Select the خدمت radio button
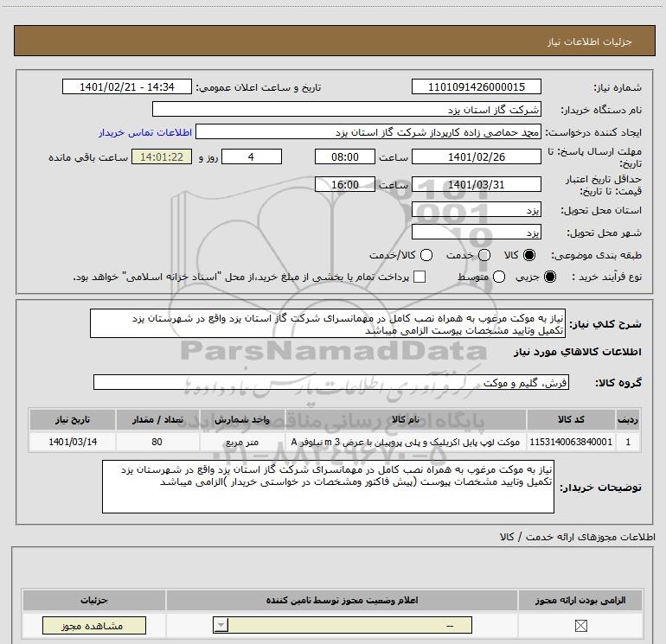Viewport: 666px width, 644px height. tap(484, 255)
